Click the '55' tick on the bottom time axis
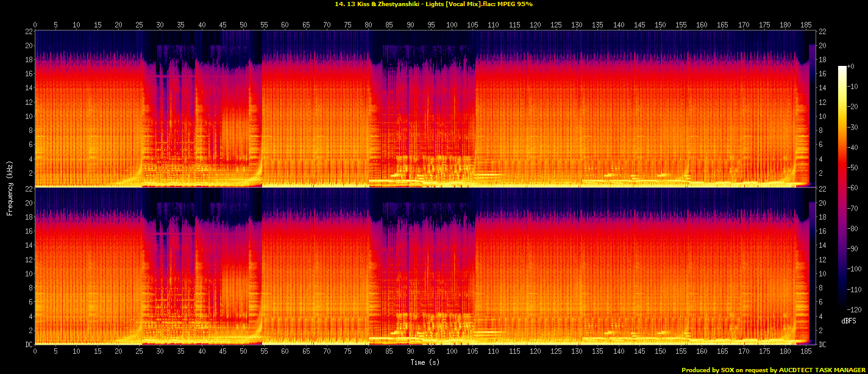 point(264,351)
